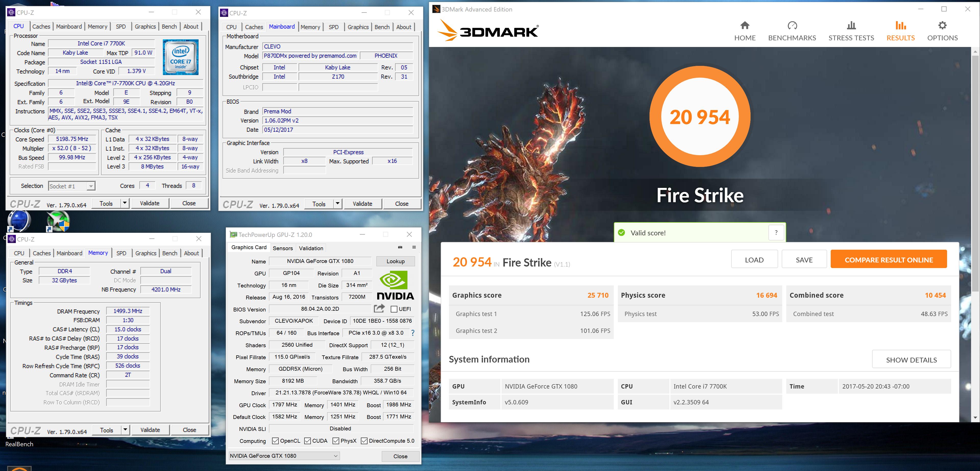Screen dimensions: 980x471
Task: Open the BENCHMARKS gauge icon
Action: 792,26
